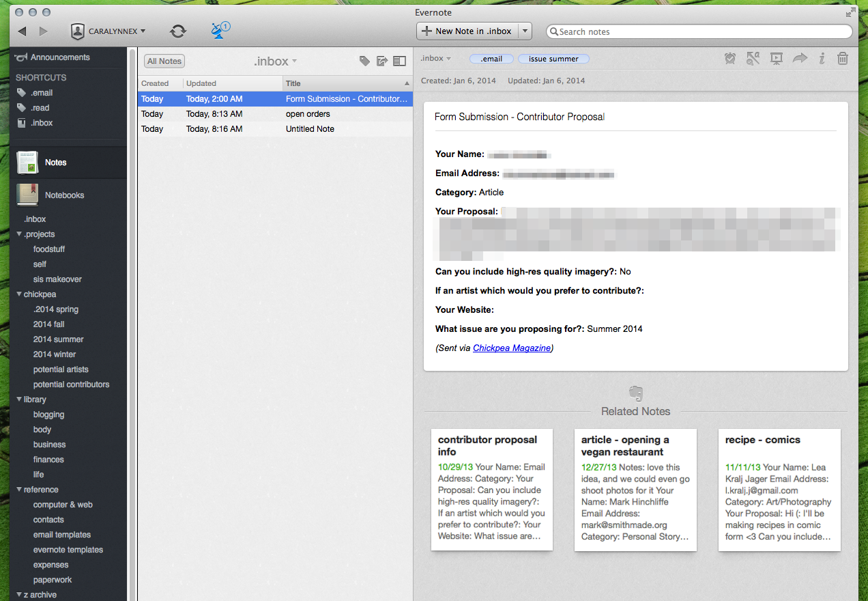Select Notebooks in the sidebar
Screen dimensions: 868x601
click(68, 195)
